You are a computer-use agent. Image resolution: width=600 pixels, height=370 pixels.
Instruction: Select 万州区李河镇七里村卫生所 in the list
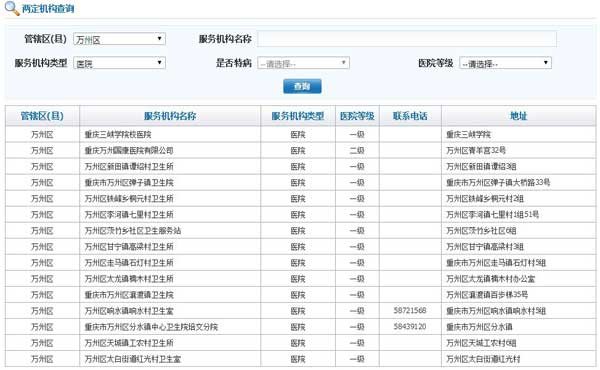pos(129,215)
